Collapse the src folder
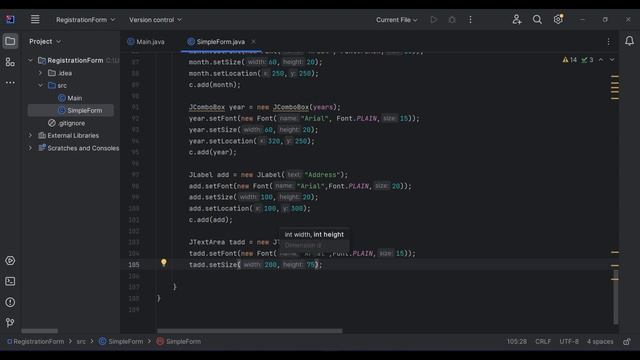Image resolution: width=640 pixels, height=360 pixels. tap(40, 85)
